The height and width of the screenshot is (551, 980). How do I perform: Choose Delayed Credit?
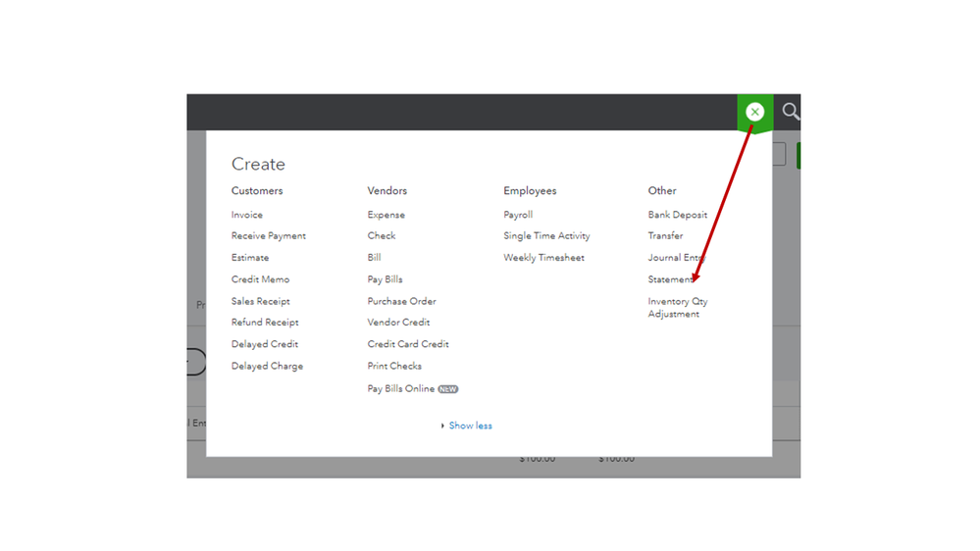(265, 344)
